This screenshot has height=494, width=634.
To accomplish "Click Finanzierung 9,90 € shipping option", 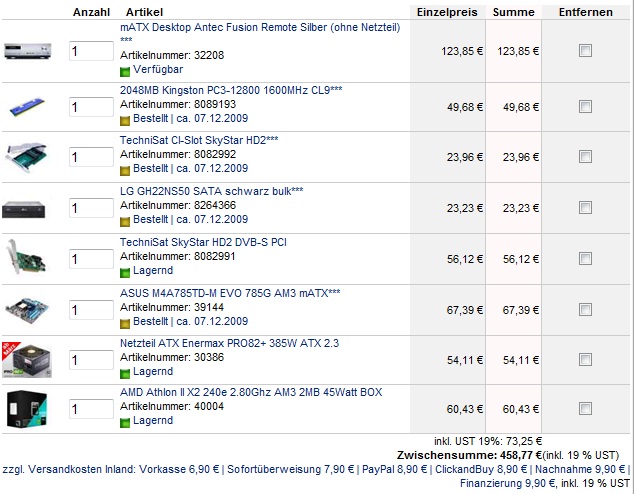I will coord(508,483).
